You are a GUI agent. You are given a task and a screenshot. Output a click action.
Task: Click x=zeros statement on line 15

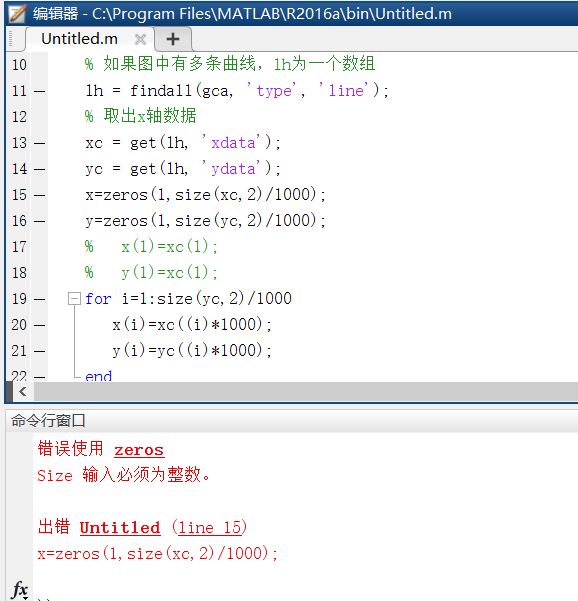pos(205,194)
